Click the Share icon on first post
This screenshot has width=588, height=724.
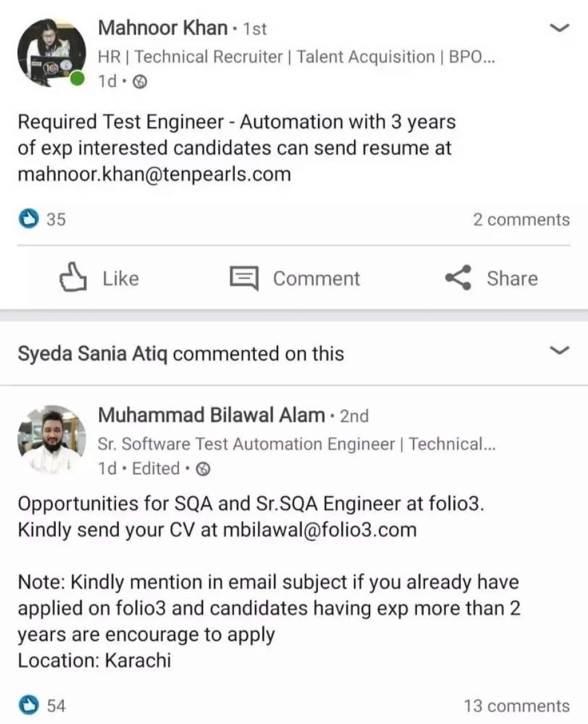[458, 279]
